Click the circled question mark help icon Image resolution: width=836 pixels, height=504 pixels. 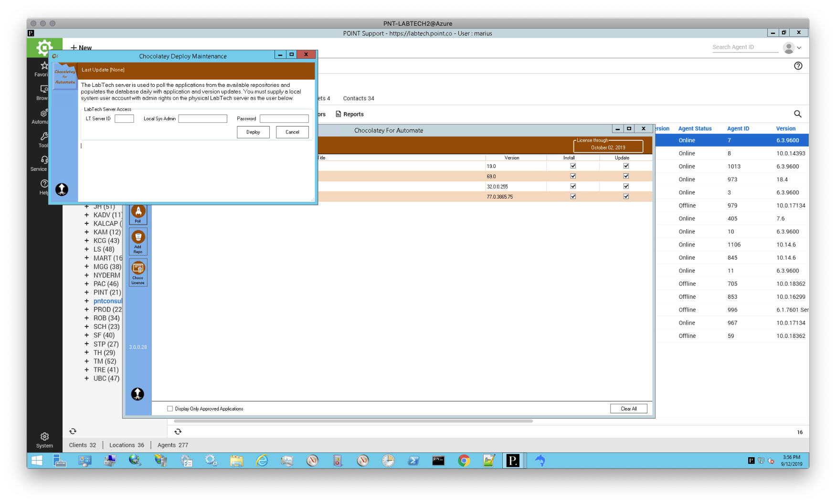click(798, 66)
